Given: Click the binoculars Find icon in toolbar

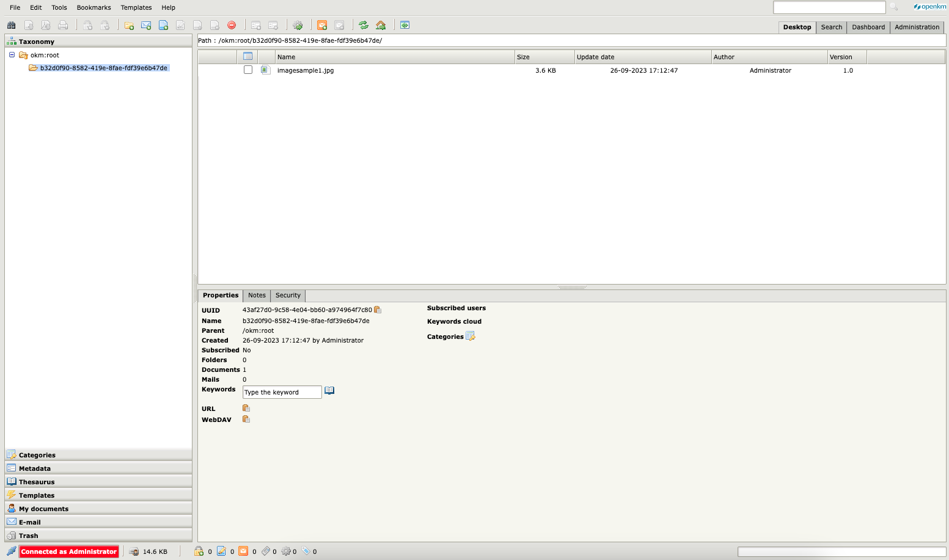Looking at the screenshot, I should click(x=11, y=25).
